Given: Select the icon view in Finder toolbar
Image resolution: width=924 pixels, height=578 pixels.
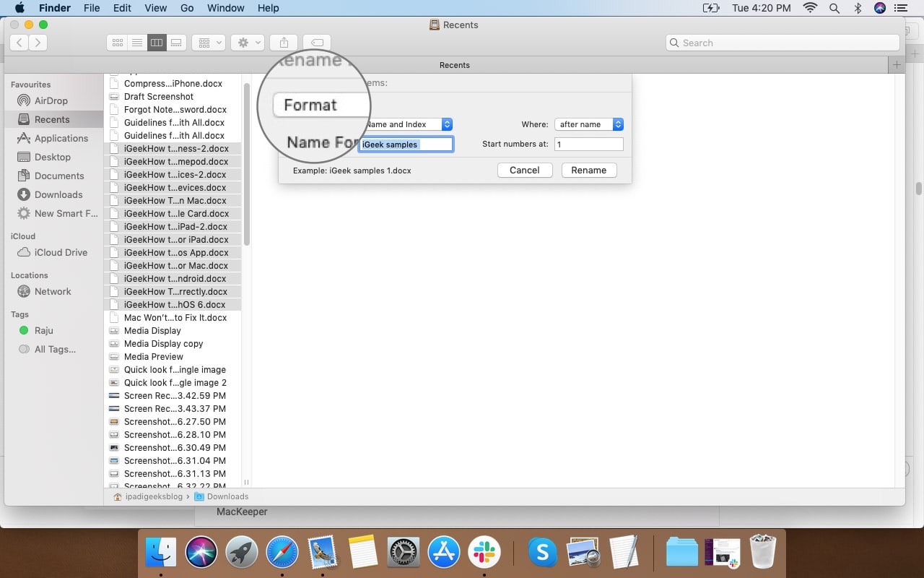Looking at the screenshot, I should click(118, 43).
